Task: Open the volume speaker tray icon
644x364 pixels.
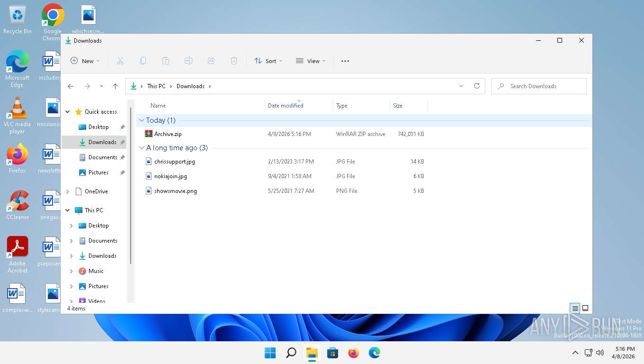Action: (x=600, y=353)
